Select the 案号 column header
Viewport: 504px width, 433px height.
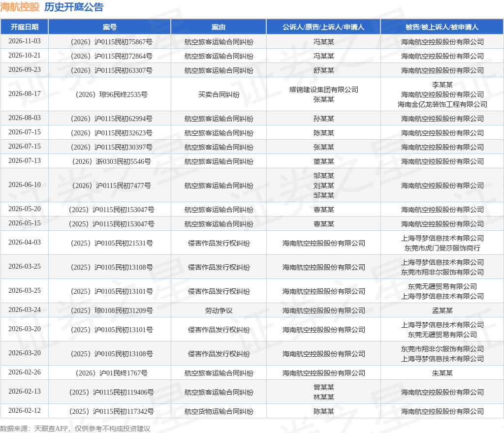(110, 27)
